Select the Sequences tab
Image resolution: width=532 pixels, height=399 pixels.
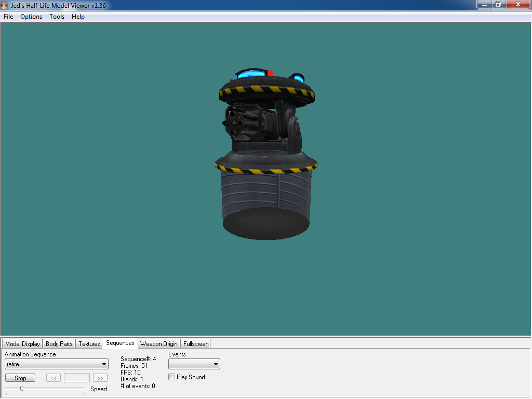[x=120, y=343]
